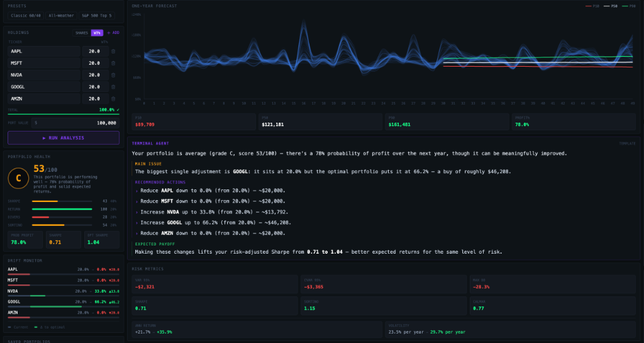This screenshot has height=343, width=644.
Task: Edit the MSFT ticker field
Action: [44, 64]
